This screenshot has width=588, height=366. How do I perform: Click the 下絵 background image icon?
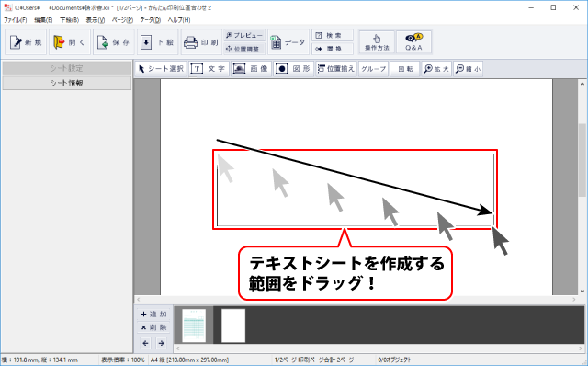(x=157, y=42)
